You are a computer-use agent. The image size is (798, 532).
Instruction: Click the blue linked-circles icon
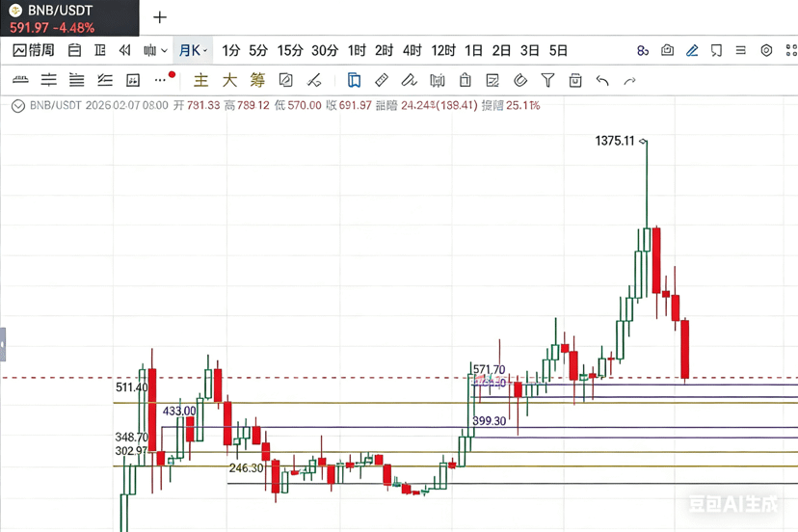[x=643, y=50]
